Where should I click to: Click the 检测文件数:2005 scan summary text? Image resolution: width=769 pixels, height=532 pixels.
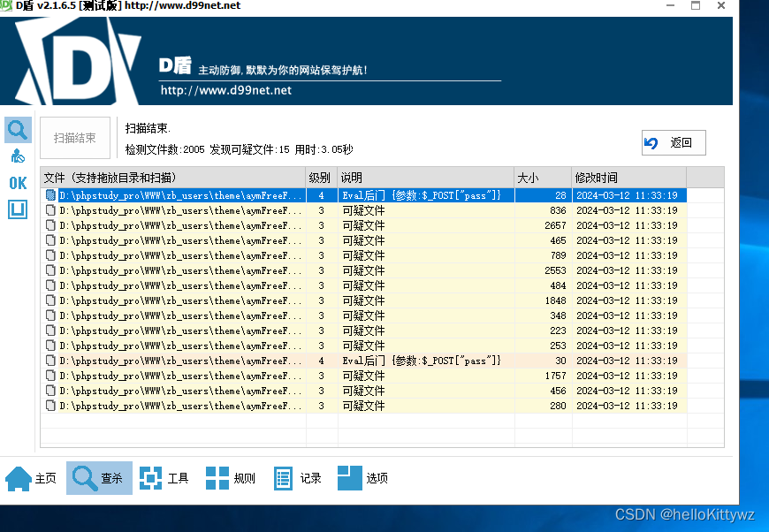coord(164,149)
